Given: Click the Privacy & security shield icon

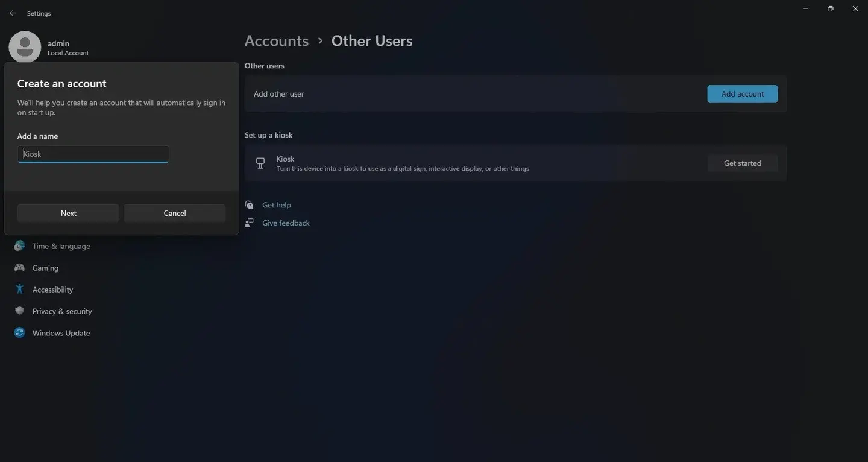Looking at the screenshot, I should 19,311.
